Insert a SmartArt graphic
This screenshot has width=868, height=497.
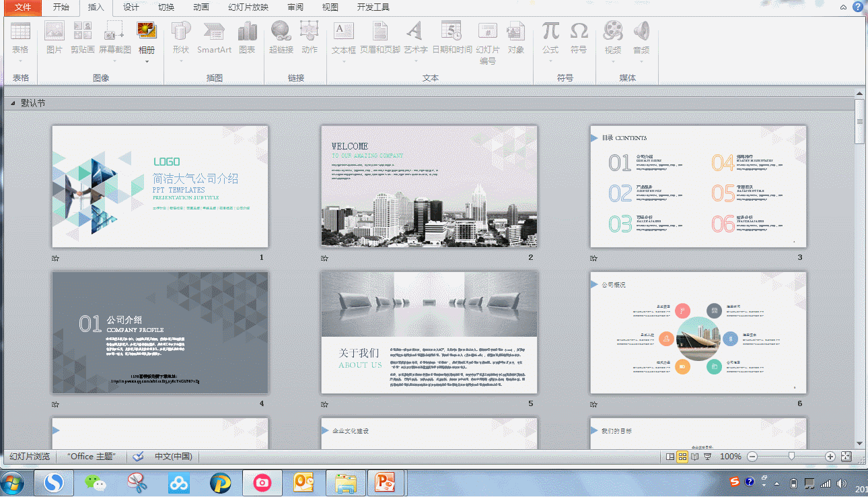(x=214, y=32)
